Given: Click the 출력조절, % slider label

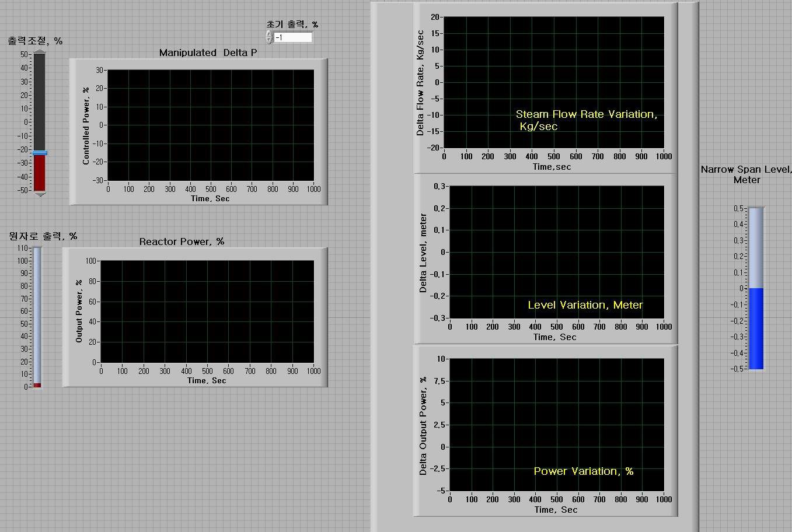Looking at the screenshot, I should pos(35,41).
